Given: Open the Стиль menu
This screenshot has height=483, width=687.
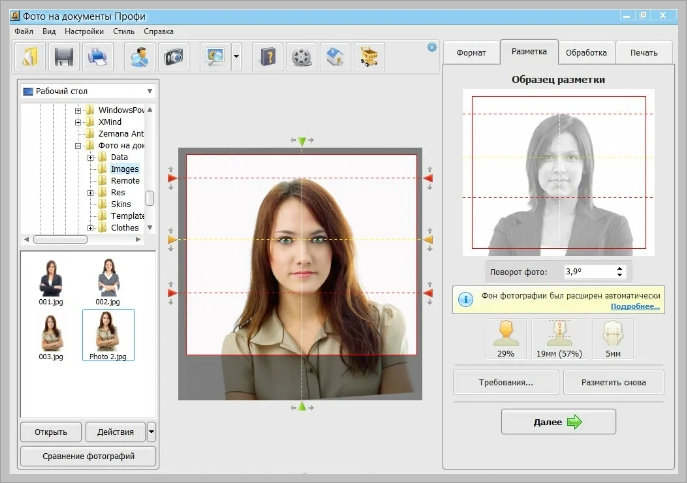Looking at the screenshot, I should (124, 31).
